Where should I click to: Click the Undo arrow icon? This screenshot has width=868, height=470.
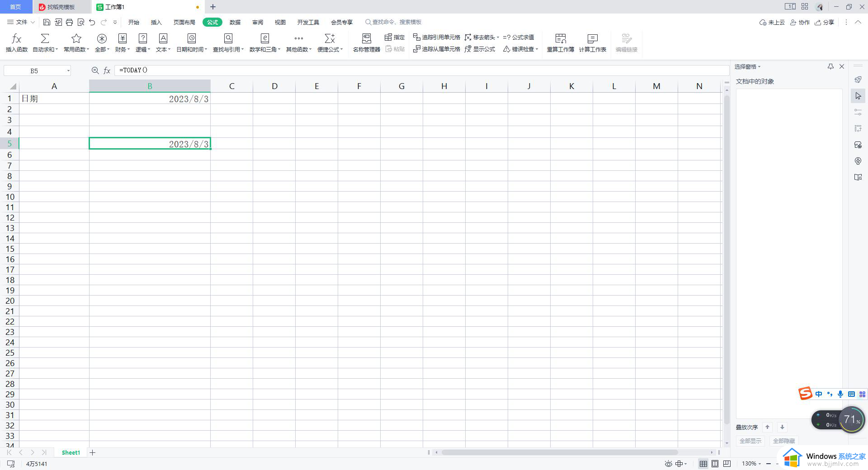[x=92, y=22]
